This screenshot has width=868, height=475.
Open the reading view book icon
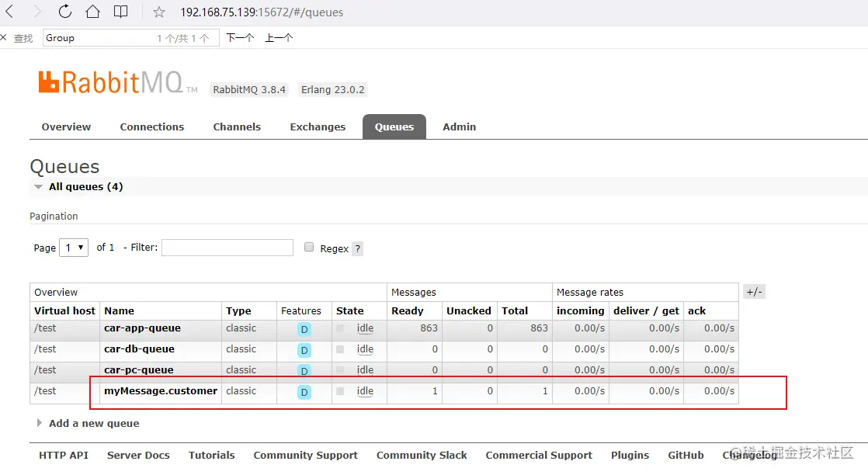click(x=120, y=12)
